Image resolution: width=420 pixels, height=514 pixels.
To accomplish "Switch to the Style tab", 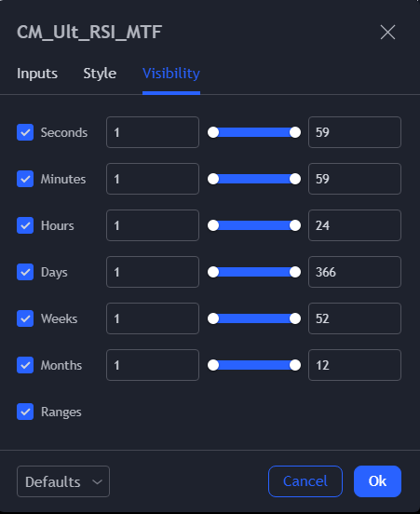I will 100,74.
